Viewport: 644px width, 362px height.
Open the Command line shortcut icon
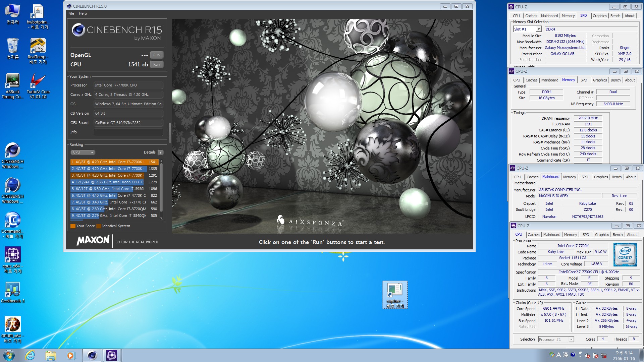tap(12, 225)
